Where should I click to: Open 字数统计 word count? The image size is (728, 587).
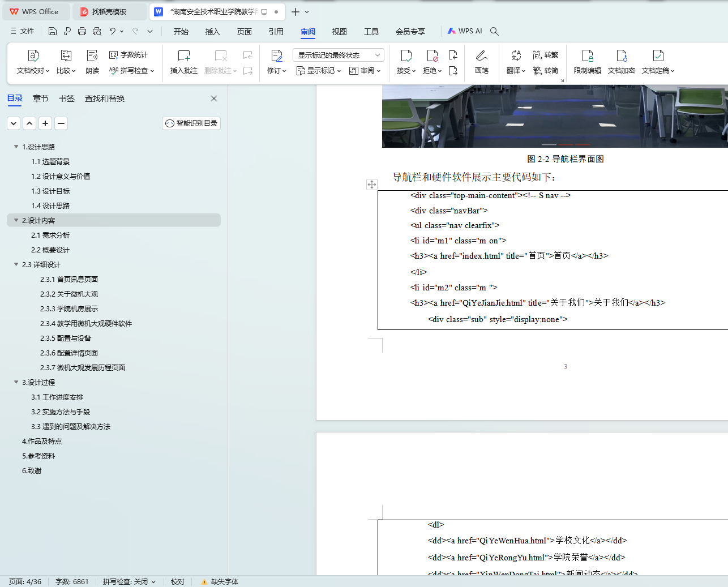click(129, 55)
